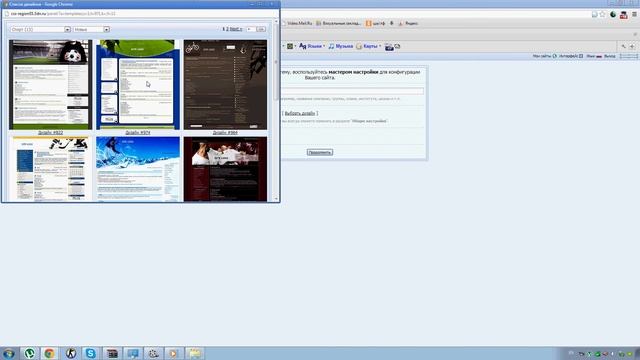Click the page number input field
The width and height of the screenshot is (640, 360).
[251, 29]
